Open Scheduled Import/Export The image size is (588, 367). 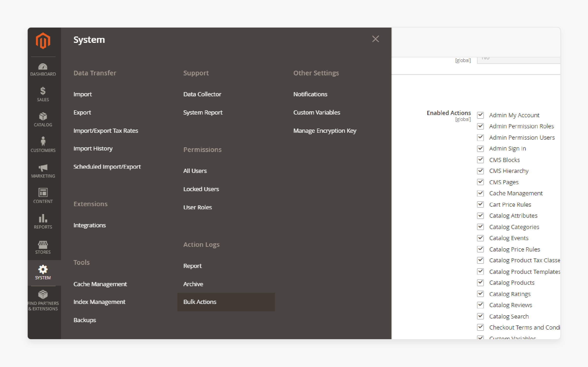[107, 167]
